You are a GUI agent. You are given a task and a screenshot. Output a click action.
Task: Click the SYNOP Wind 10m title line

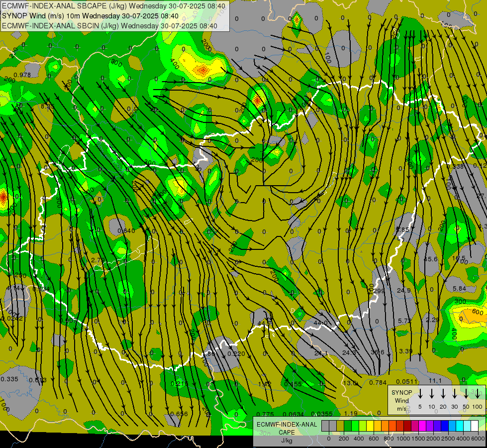coord(90,16)
